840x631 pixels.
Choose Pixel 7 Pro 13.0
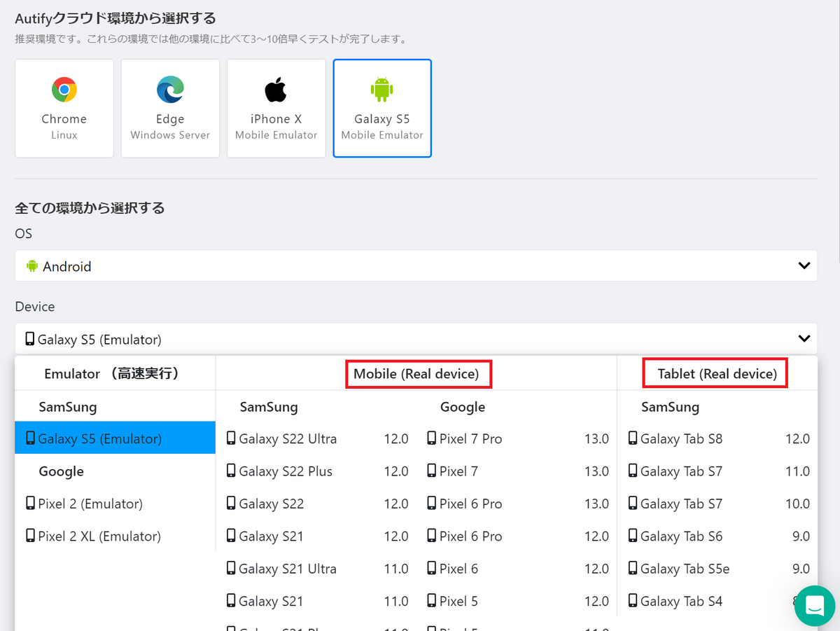pos(517,438)
